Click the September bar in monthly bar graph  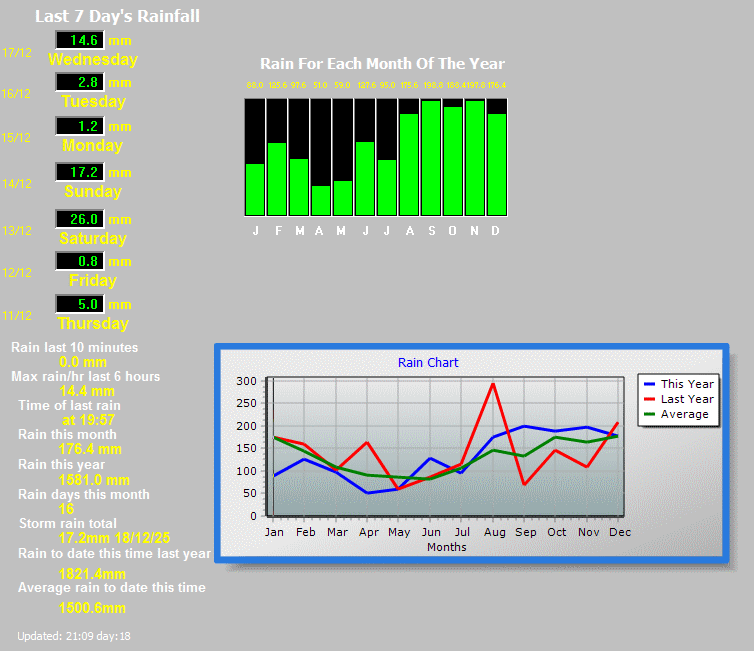tap(431, 157)
